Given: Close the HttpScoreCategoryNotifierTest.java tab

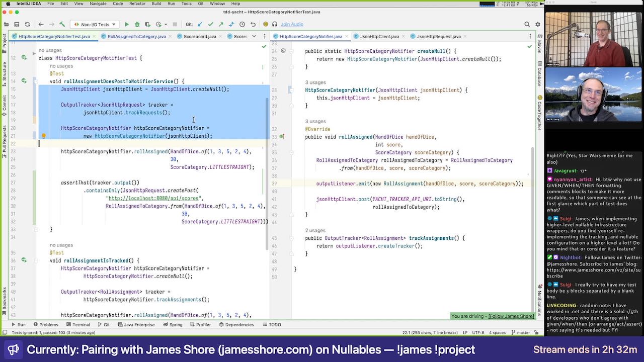Looking at the screenshot, I should click(x=95, y=36).
